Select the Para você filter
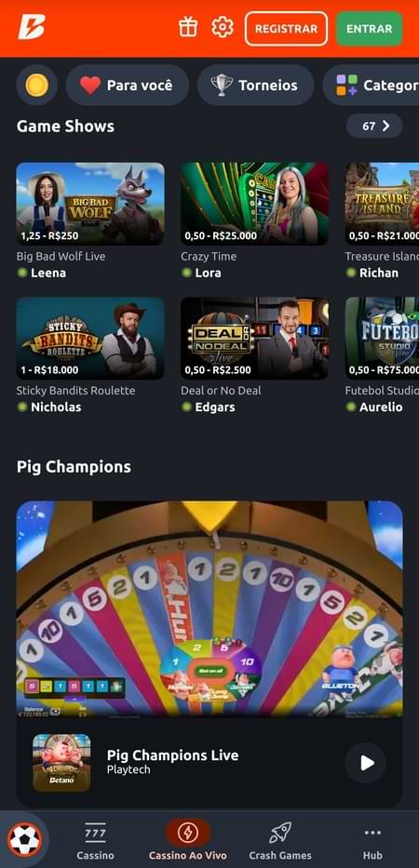 [128, 86]
